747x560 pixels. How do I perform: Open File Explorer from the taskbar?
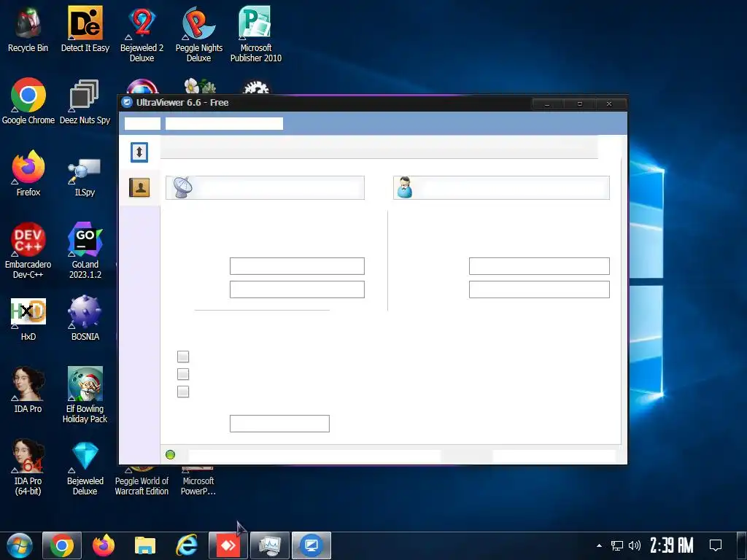click(x=145, y=545)
